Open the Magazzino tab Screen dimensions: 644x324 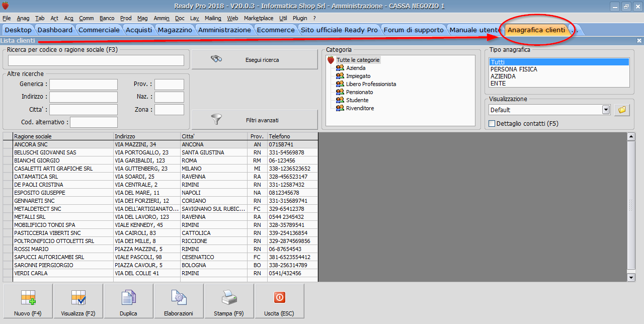pos(175,30)
